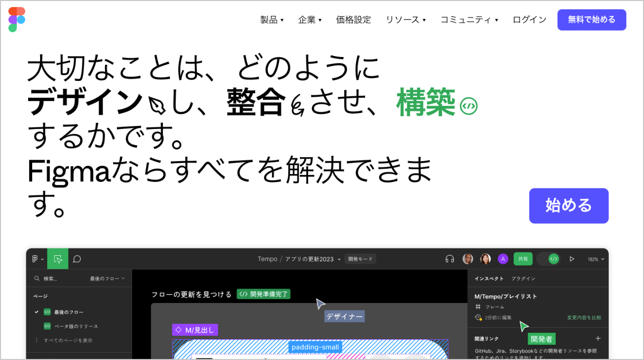Click the 関連リンク section heading
Screen dimensions: 644x360
pyautogui.click(x=486, y=339)
